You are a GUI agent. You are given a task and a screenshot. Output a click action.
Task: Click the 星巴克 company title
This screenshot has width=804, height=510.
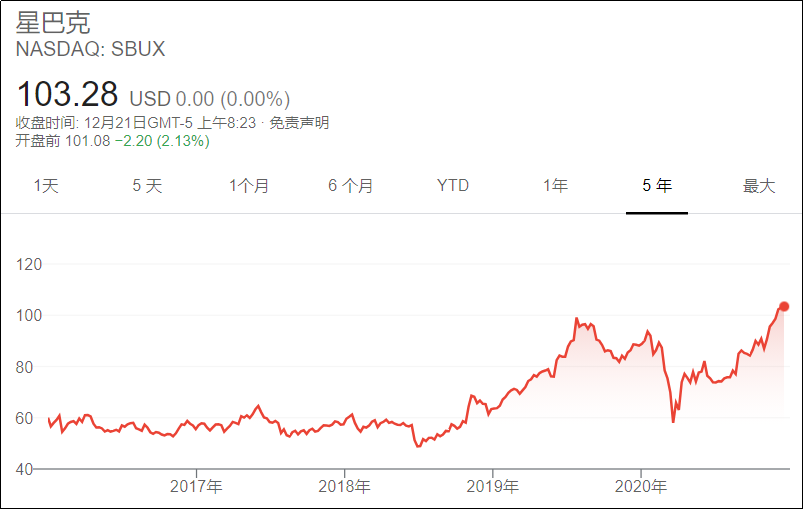coord(53,23)
